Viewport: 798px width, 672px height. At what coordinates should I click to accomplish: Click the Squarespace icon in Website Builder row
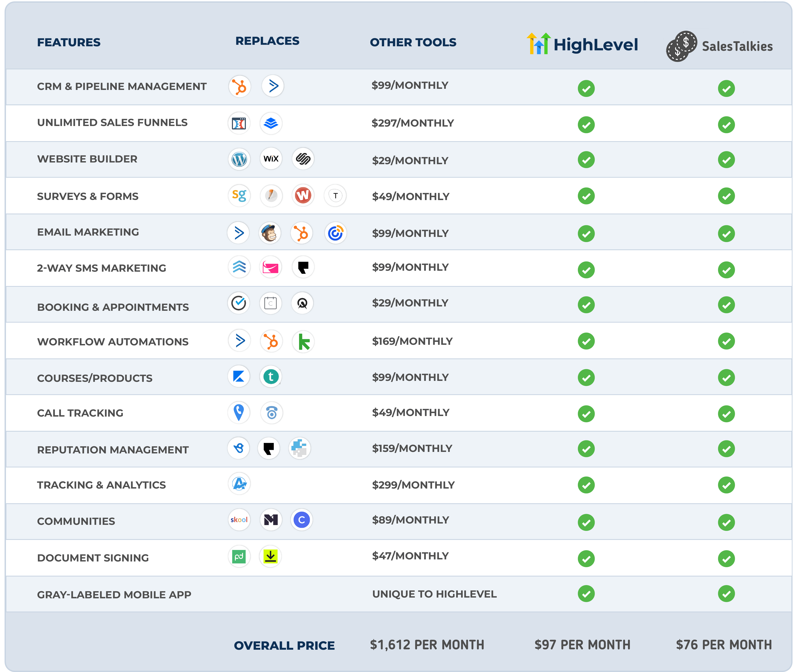point(303,159)
